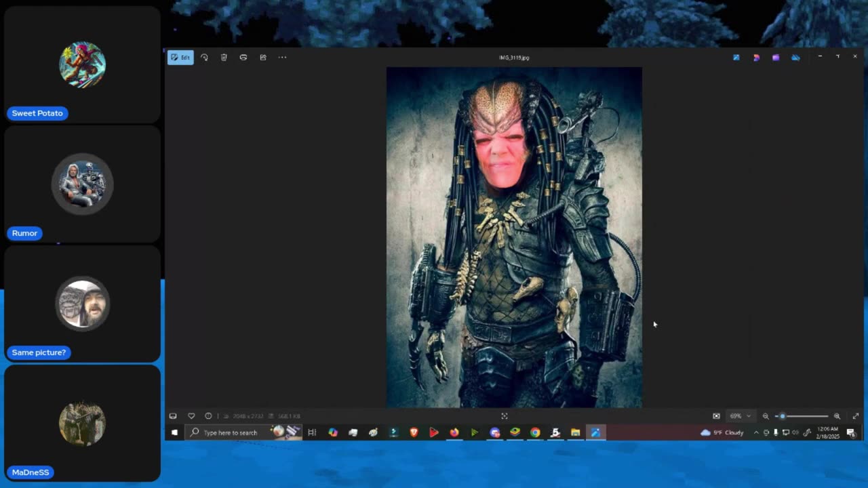Click the Rumor participant label

[24, 233]
